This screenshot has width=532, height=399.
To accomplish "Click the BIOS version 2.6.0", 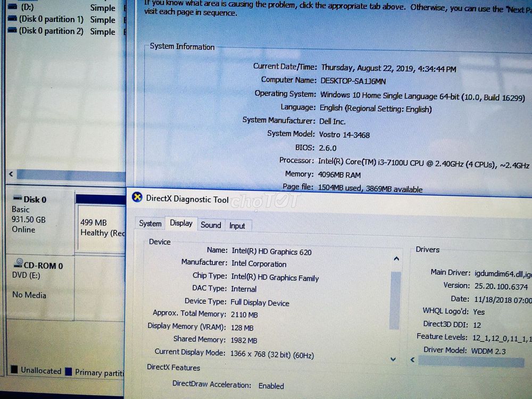I will [x=328, y=148].
